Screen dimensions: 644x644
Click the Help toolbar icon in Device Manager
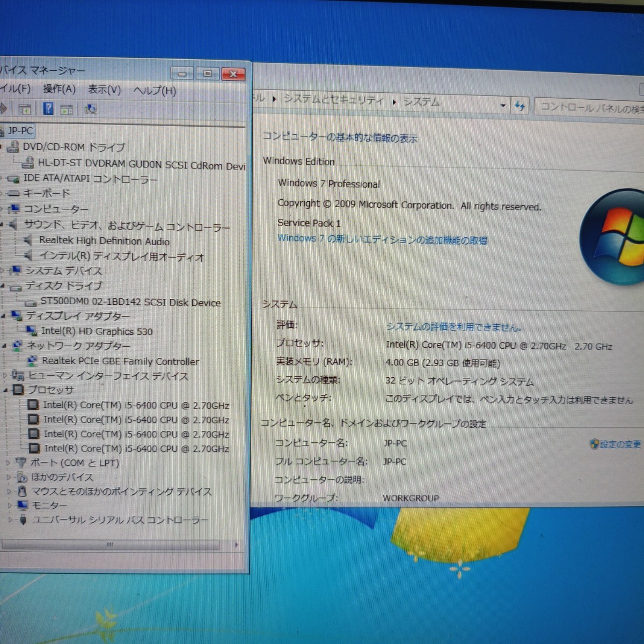point(48,109)
